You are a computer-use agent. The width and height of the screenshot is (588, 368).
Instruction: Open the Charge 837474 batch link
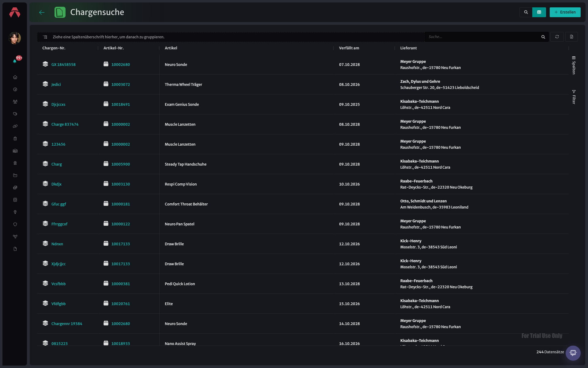(65, 125)
